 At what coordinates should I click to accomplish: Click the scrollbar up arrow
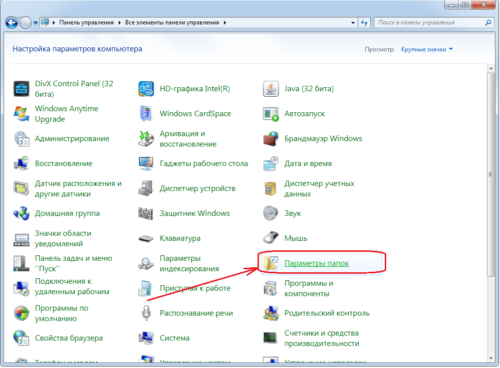pyautogui.click(x=490, y=68)
